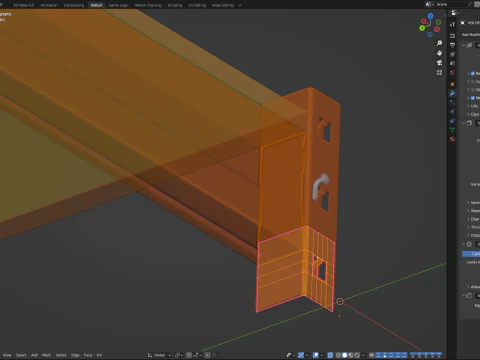Image resolution: width=480 pixels, height=360 pixels.
Task: Collapse the fourth modifier panel at bottom
Action: point(463,295)
